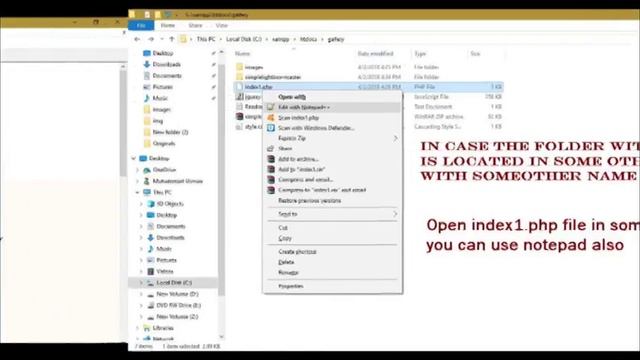Click WinRAR icon beside Compress and email
The image size is (640, 360).
(x=271, y=180)
